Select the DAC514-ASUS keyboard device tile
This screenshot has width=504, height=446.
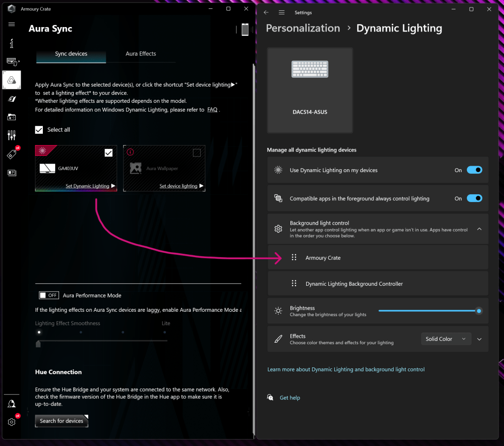point(310,90)
